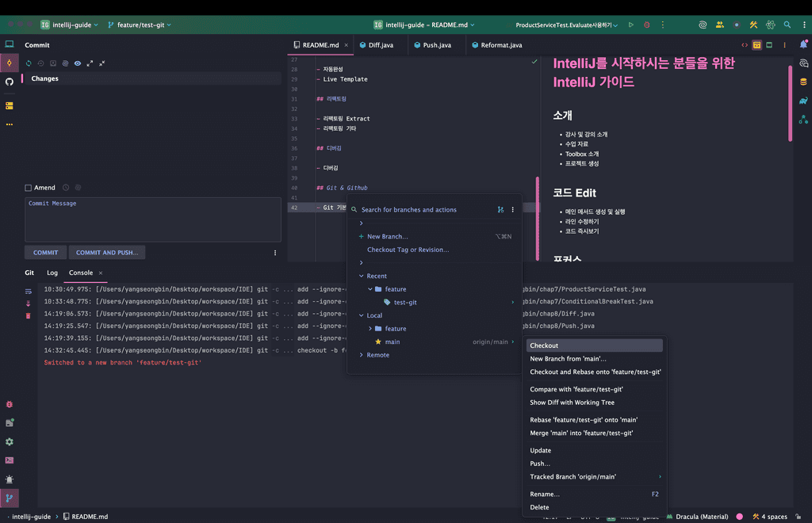Click the Run button in top toolbar
812x523 pixels.
(631, 25)
